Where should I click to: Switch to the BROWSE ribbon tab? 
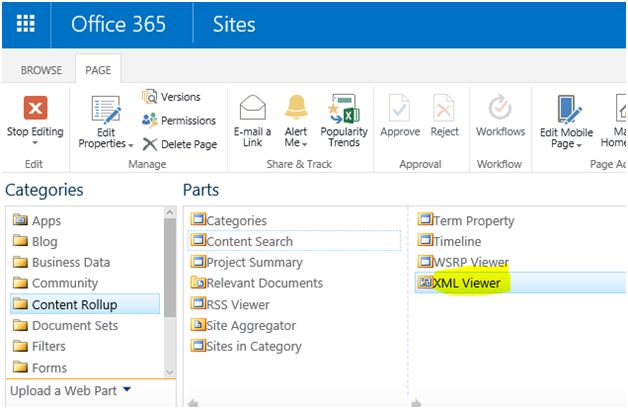pyautogui.click(x=41, y=70)
